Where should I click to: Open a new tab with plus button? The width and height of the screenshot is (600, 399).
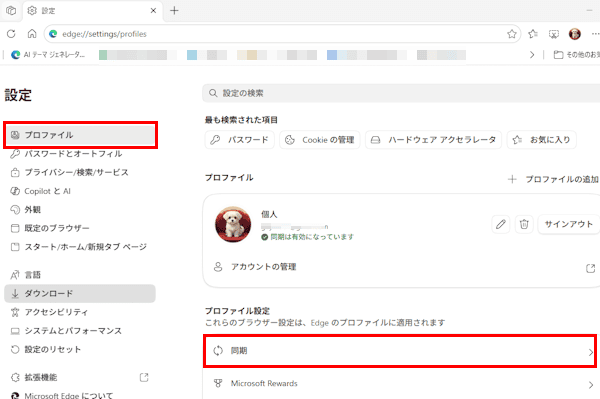174,11
